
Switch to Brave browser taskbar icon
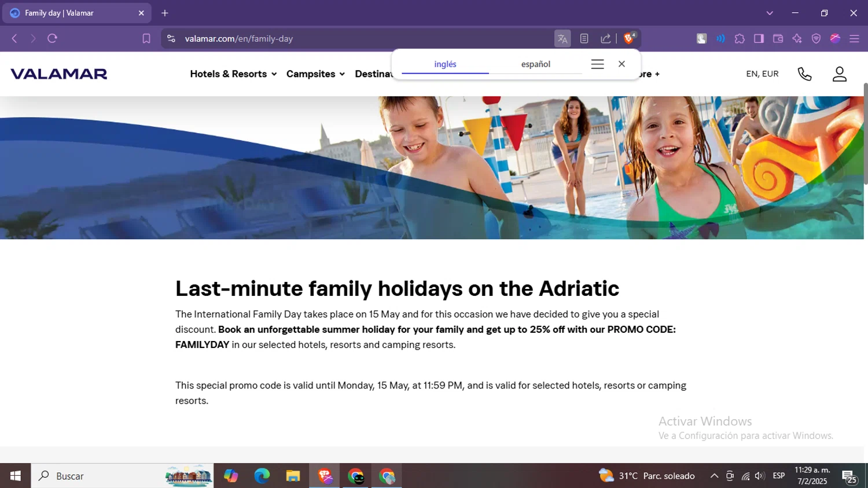click(325, 476)
